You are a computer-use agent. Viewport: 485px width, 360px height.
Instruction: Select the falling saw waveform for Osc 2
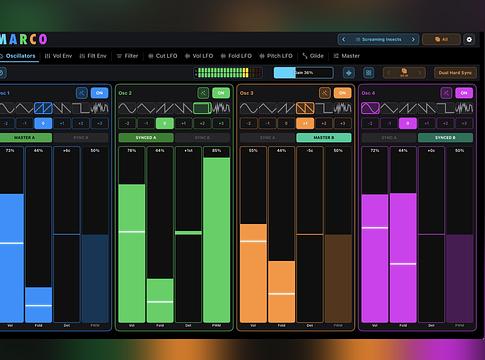183,108
